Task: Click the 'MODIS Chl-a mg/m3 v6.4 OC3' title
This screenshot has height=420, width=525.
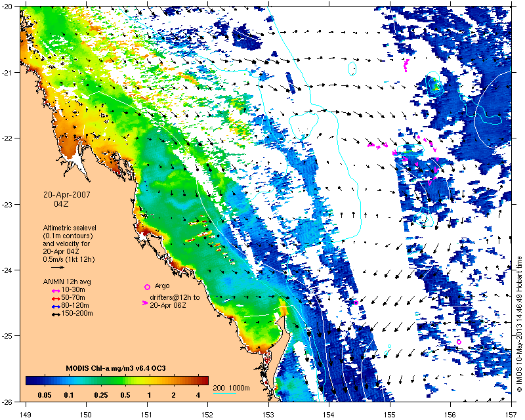Action: point(115,368)
